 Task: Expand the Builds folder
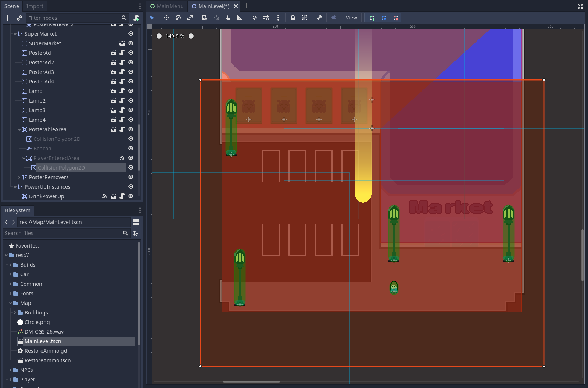click(10, 265)
